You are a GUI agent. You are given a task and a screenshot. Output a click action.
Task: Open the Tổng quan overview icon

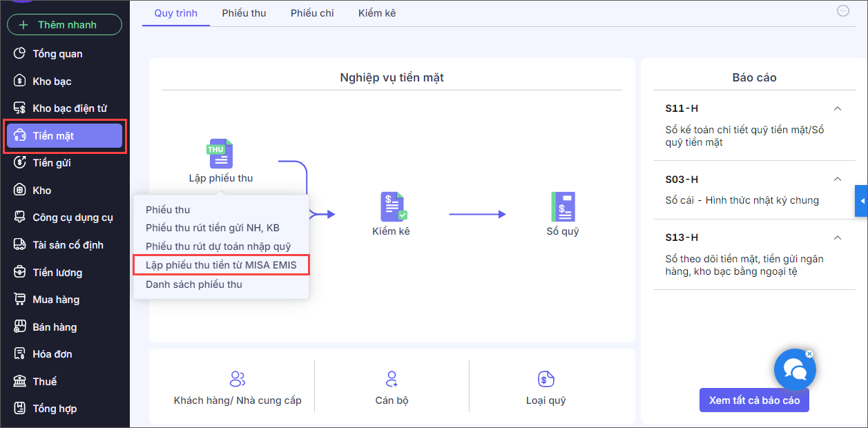pyautogui.click(x=20, y=54)
